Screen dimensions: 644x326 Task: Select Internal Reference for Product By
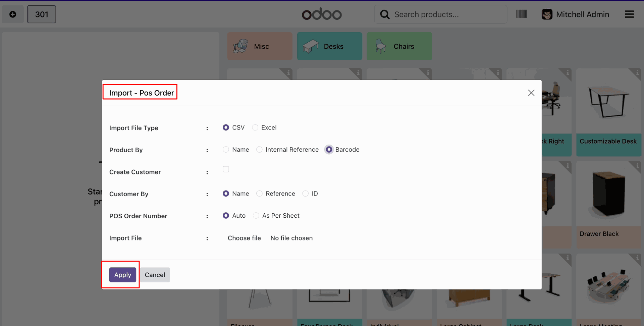260,150
